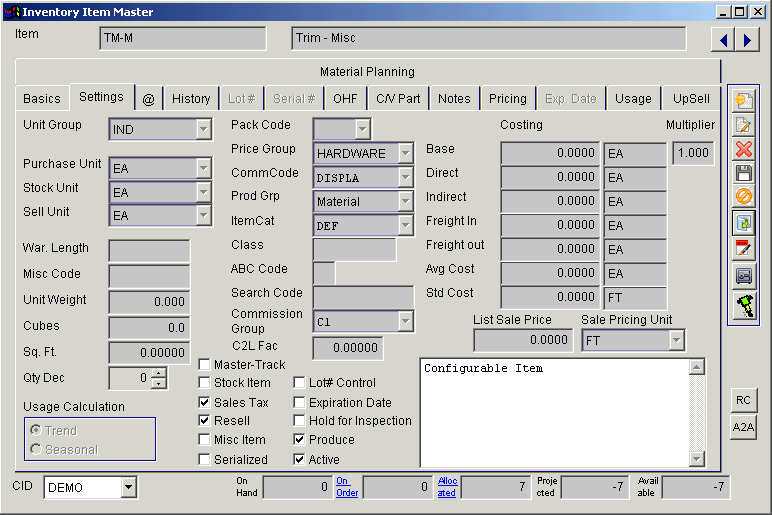Screen dimensions: 772x515
Task: Expand the Sale Pricing Unit dropdown
Action: pos(676,341)
